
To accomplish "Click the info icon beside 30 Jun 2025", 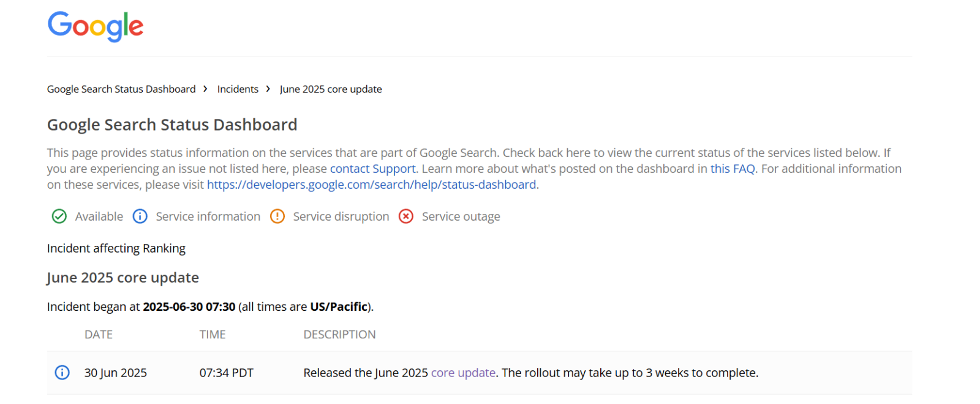I will click(62, 373).
